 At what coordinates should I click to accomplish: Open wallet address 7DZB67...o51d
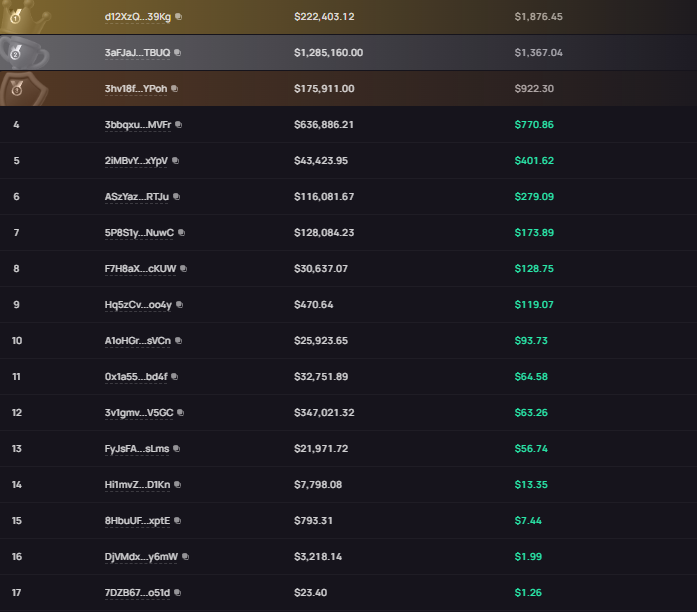[137, 593]
